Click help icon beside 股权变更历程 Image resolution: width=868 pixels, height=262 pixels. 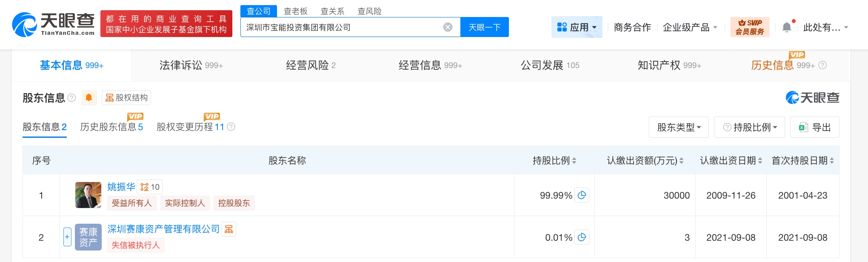point(231,127)
